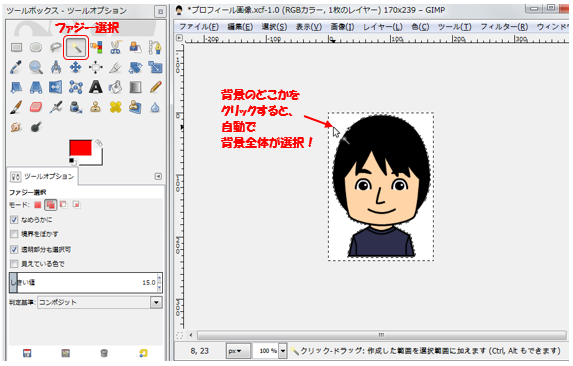This screenshot has height=366, width=573.
Task: Select the Zoom magnifier tool
Action: 36,67
